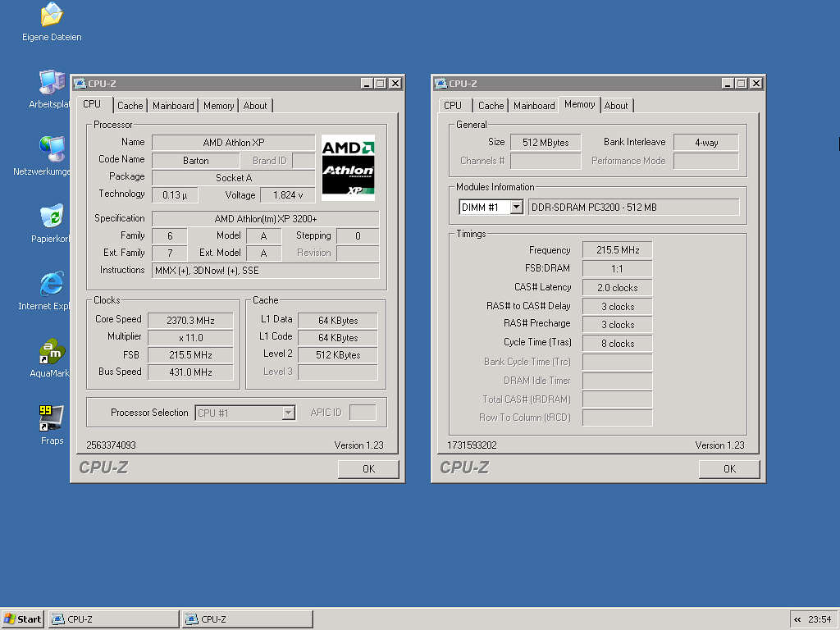840x630 pixels.
Task: Click the FSB value 215.5 MHz
Action: (x=190, y=354)
